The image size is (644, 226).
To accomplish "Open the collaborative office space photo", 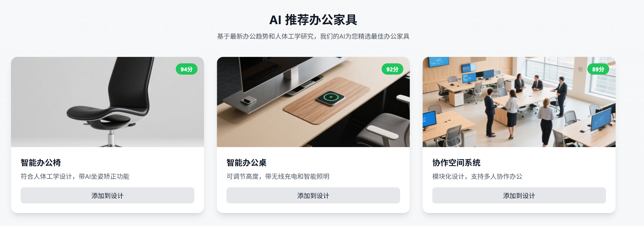I will [x=519, y=102].
